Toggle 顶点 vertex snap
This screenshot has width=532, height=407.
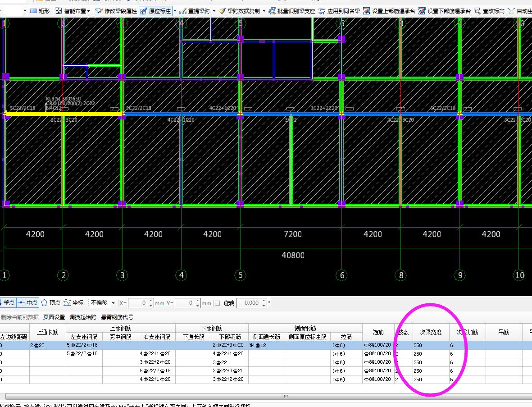pyautogui.click(x=50, y=302)
